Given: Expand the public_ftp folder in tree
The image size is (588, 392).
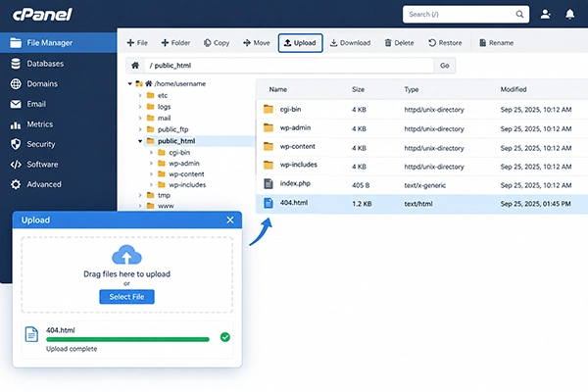Looking at the screenshot, I should [x=140, y=129].
